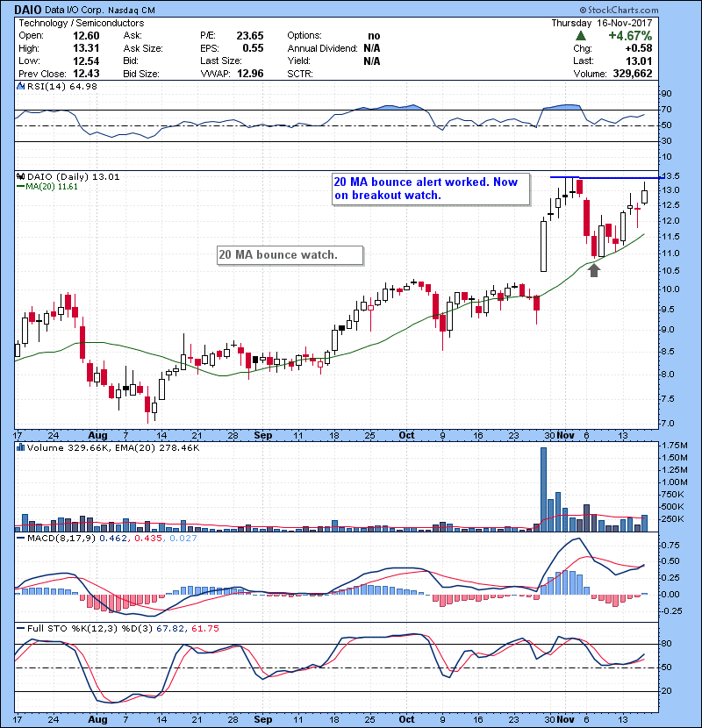The height and width of the screenshot is (728, 702).
Task: Click the Low value 12.54
Action: (86, 61)
